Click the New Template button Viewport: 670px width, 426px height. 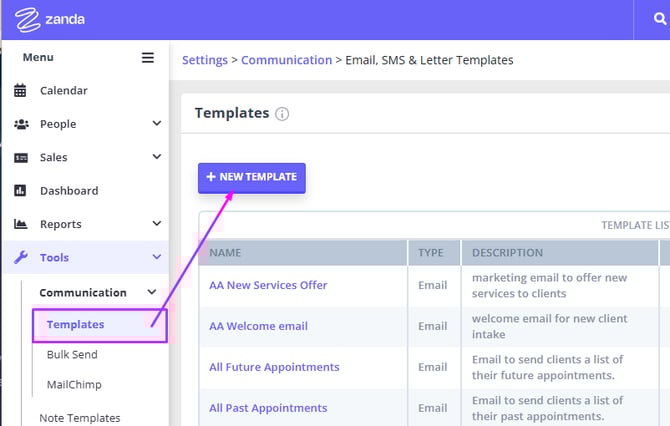point(252,177)
